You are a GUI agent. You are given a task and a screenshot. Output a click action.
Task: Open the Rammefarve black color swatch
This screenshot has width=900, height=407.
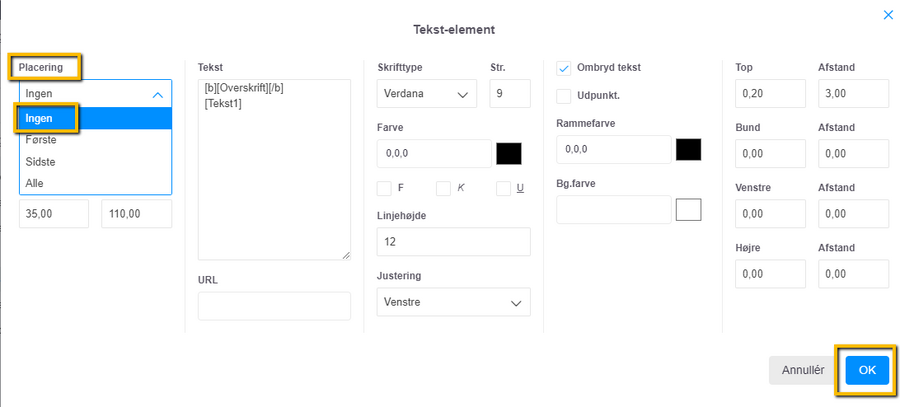click(x=688, y=149)
